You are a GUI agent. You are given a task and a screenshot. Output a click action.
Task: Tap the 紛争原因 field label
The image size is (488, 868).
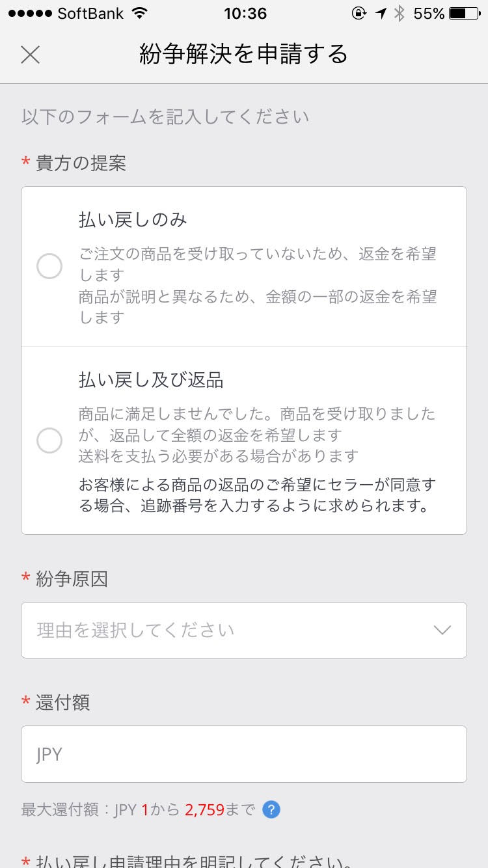point(72,578)
